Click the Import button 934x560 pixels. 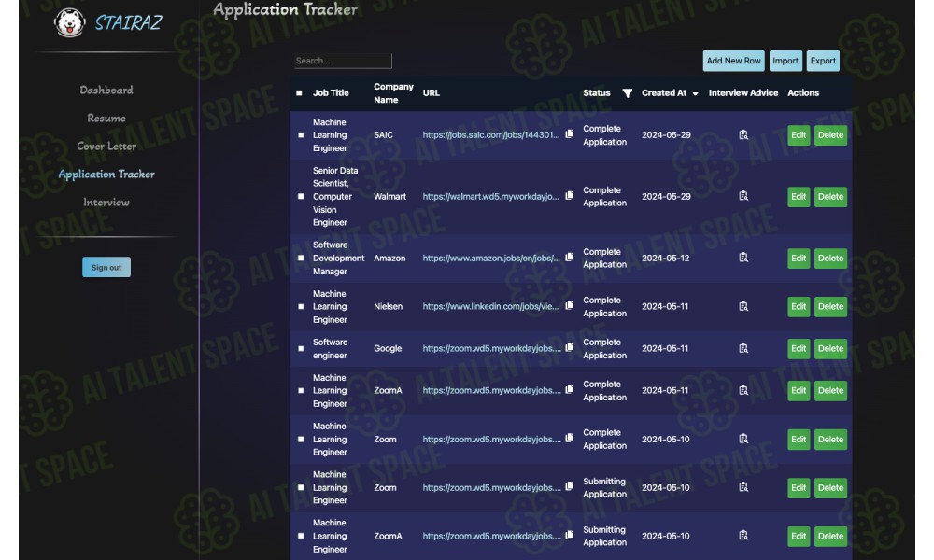pos(785,61)
